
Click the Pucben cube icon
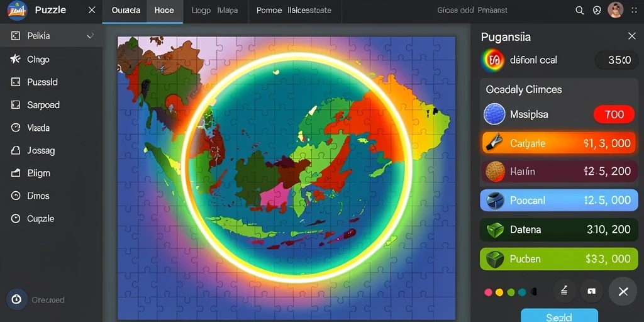(495, 259)
